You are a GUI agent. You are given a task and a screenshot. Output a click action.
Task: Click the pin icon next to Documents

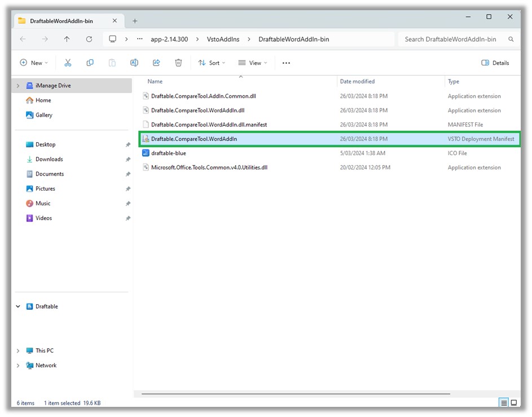tap(128, 174)
